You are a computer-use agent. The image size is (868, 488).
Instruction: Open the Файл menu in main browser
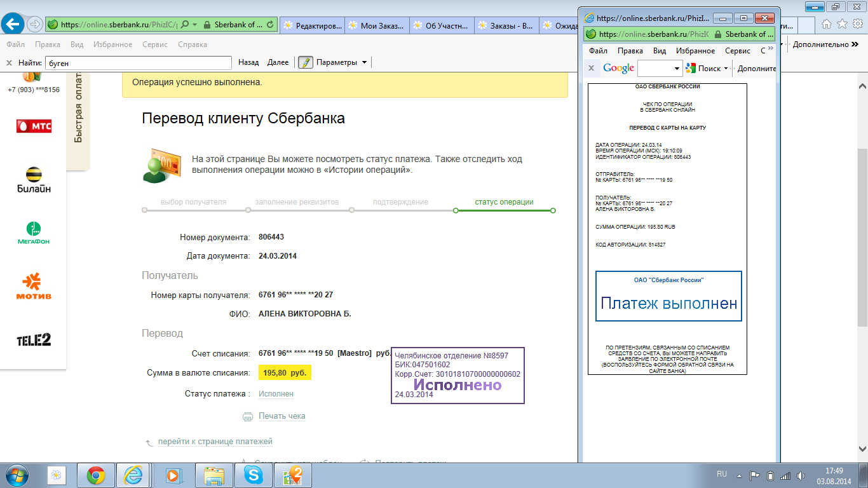(16, 44)
